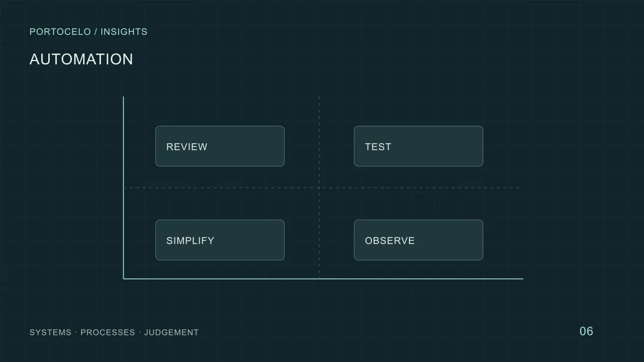Click the AUTOMATION slide title

tap(81, 59)
